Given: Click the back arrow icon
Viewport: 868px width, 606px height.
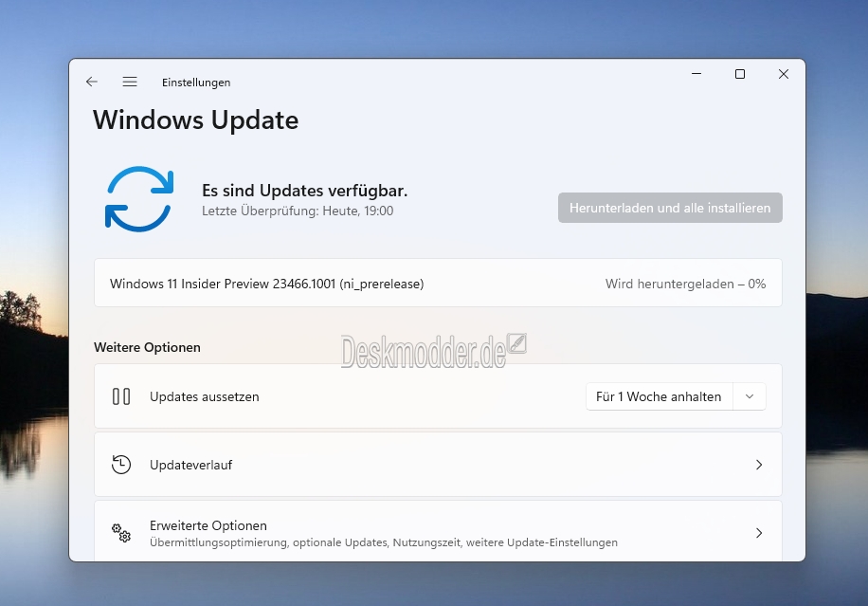Looking at the screenshot, I should 92,82.
